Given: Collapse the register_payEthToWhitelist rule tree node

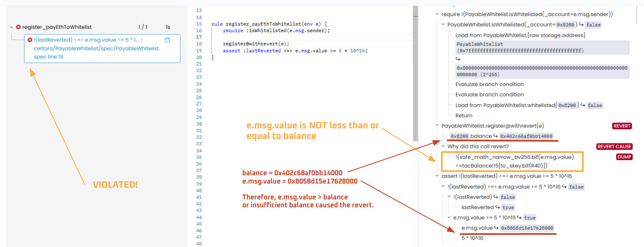Looking at the screenshot, I should [x=11, y=27].
